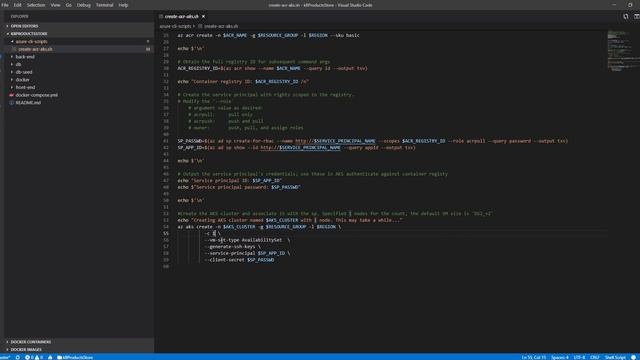640x360 pixels.
Task: Click the warnings count icon in status bar
Action: pyautogui.click(x=38, y=357)
